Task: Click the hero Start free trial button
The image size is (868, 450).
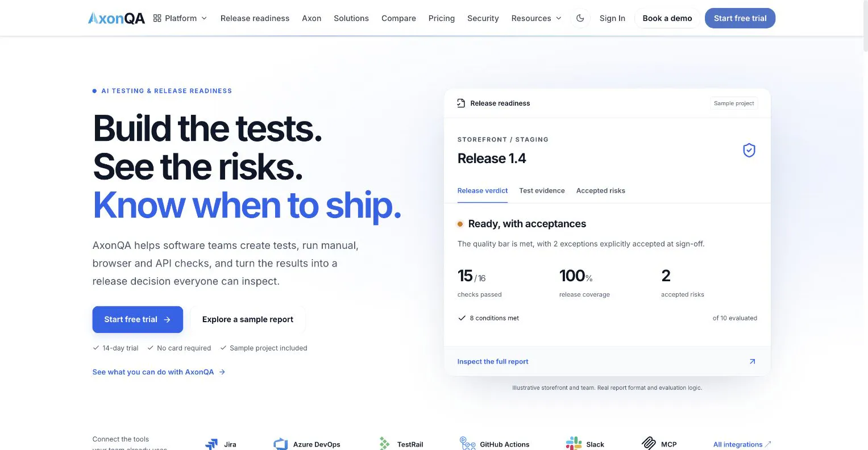Action: (x=138, y=319)
